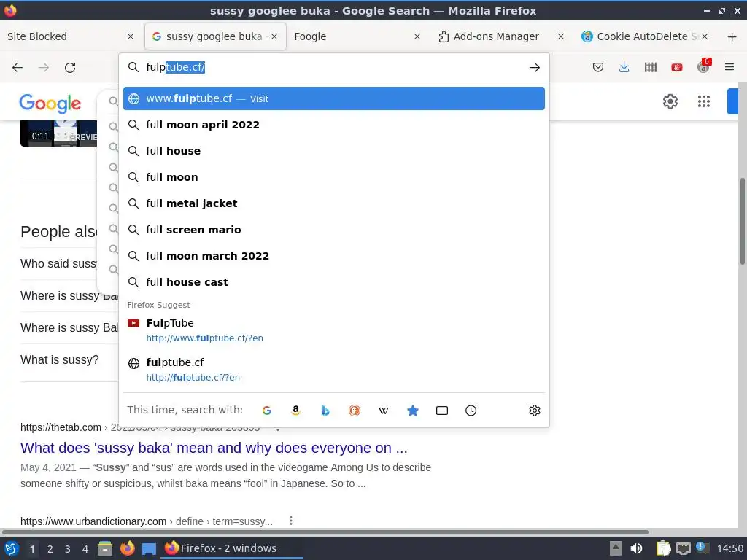Switch to workspace 2 on taskbar

[x=50, y=549]
